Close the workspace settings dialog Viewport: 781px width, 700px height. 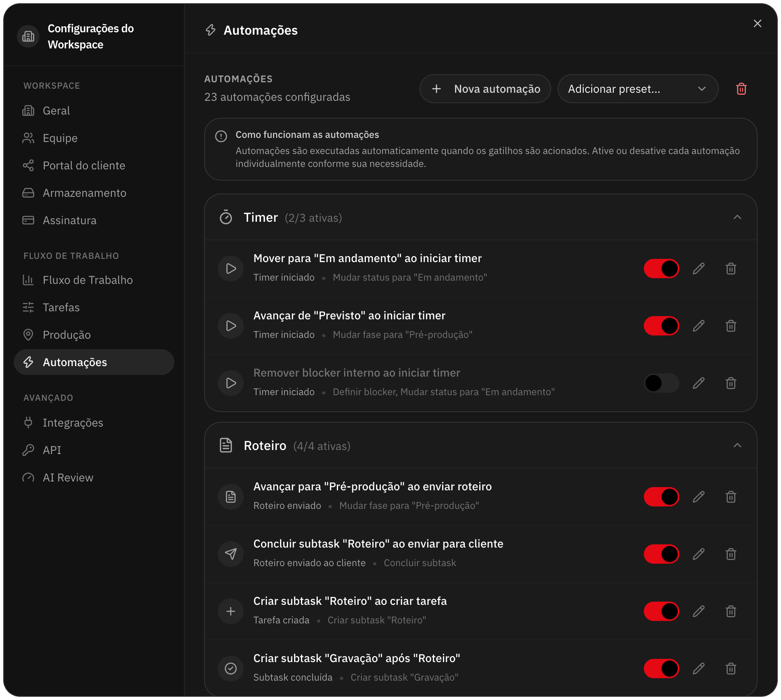pyautogui.click(x=758, y=23)
